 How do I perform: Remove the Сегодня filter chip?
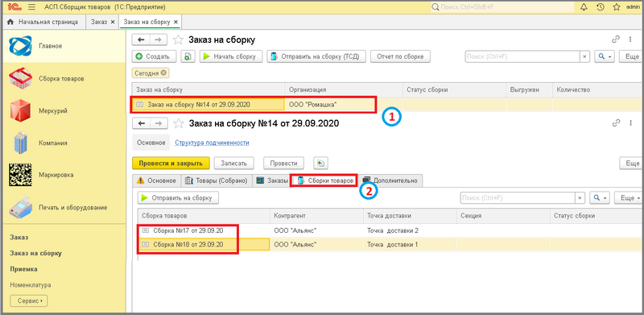tap(163, 73)
